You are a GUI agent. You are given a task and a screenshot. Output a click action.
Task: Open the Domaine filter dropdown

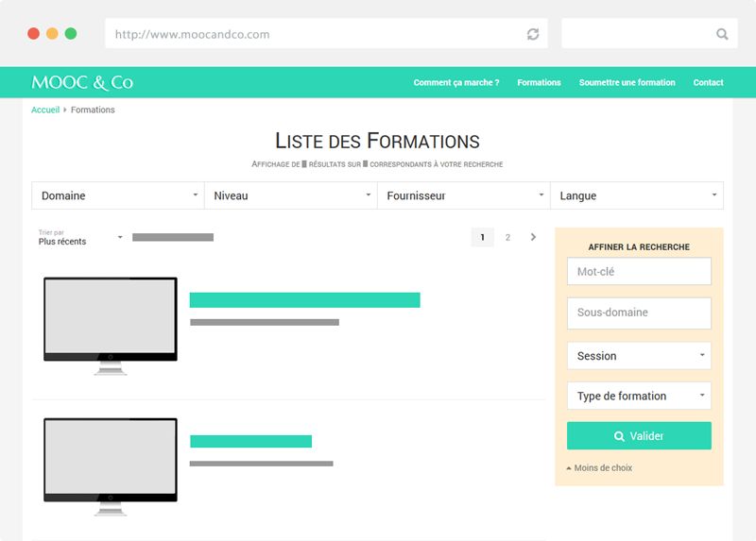click(117, 195)
